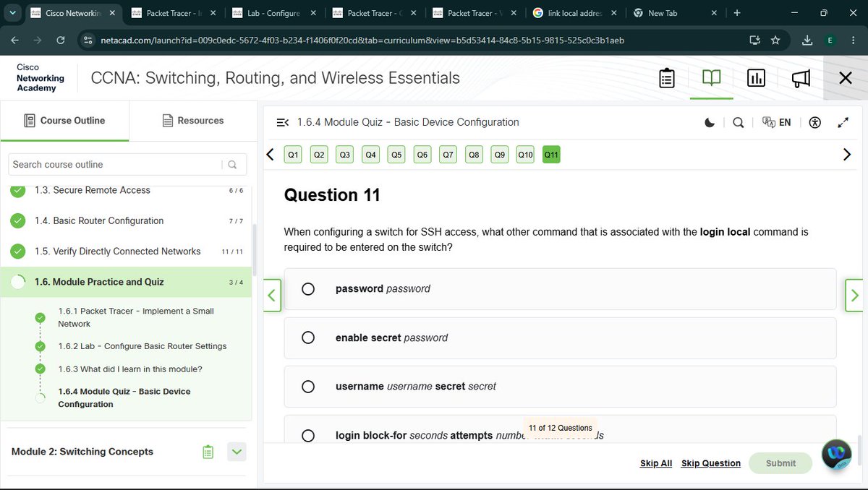Switch to the Resources tab
The image size is (868, 490).
click(x=193, y=121)
